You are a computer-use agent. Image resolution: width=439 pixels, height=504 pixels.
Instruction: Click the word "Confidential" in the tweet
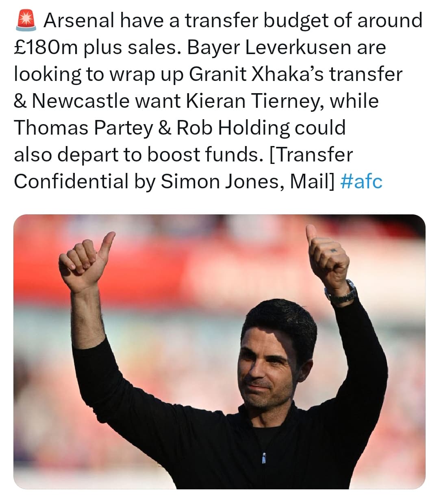71,181
